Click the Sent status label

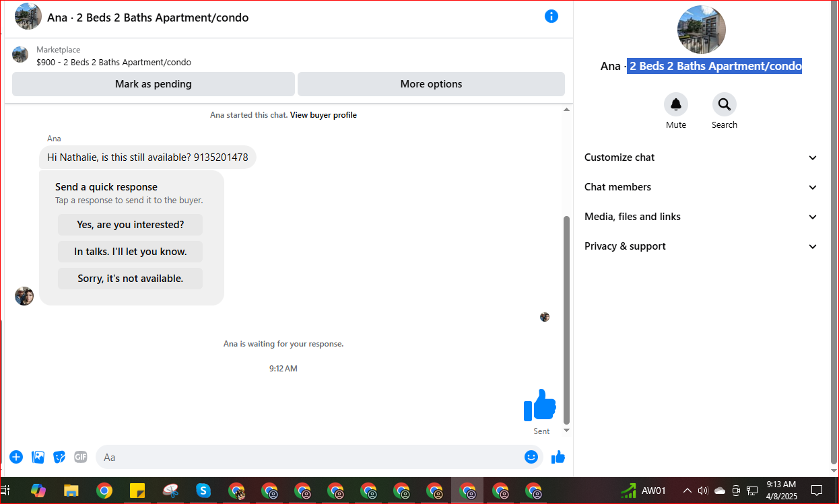pos(541,431)
